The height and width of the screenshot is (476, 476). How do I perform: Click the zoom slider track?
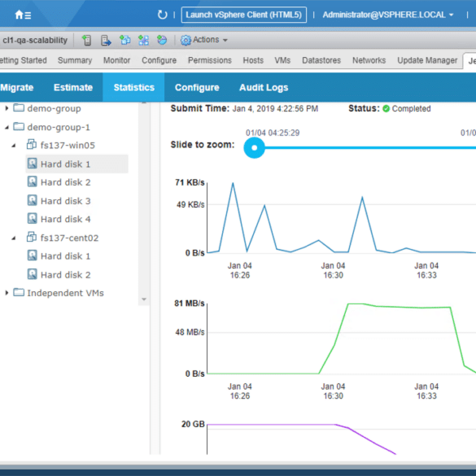(370, 148)
